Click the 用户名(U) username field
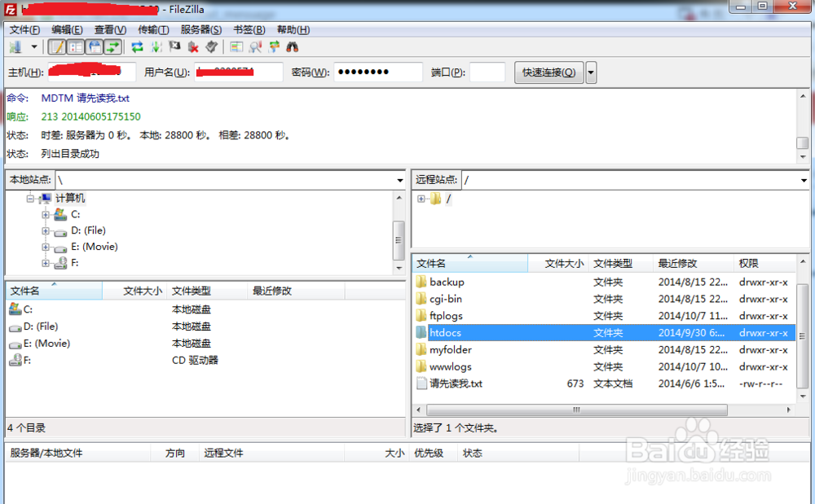 point(239,72)
